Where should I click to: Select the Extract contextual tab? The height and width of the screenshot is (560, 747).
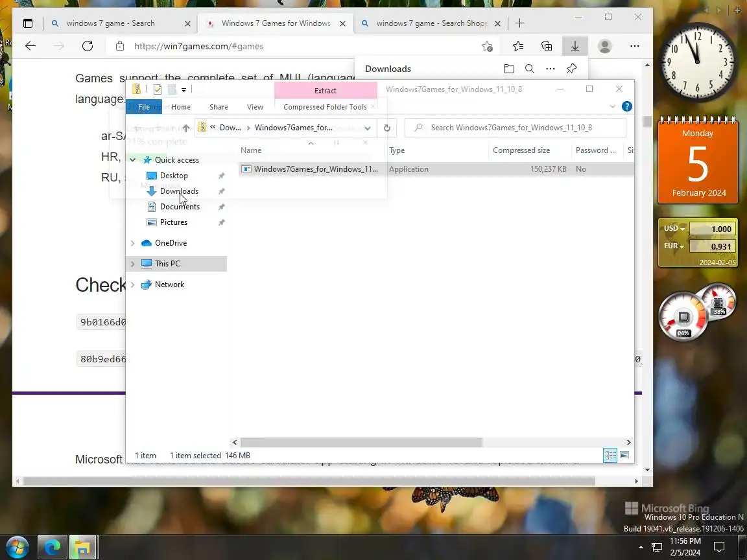326,91
